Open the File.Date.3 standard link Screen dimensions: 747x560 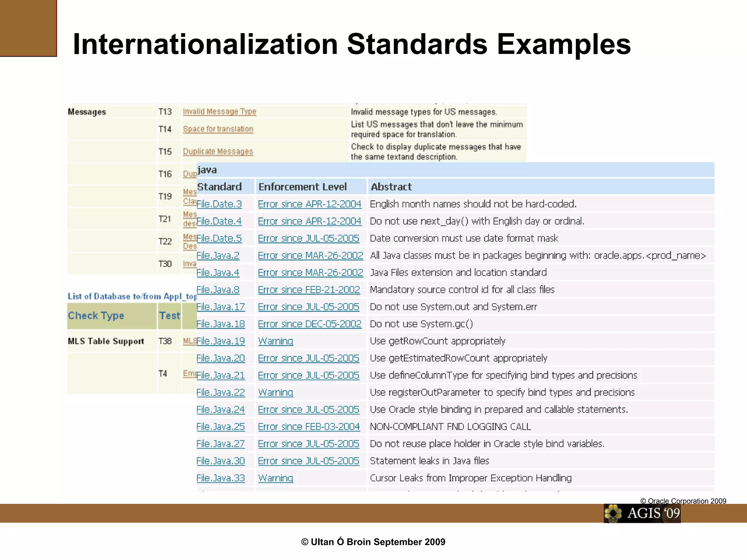pyautogui.click(x=219, y=204)
